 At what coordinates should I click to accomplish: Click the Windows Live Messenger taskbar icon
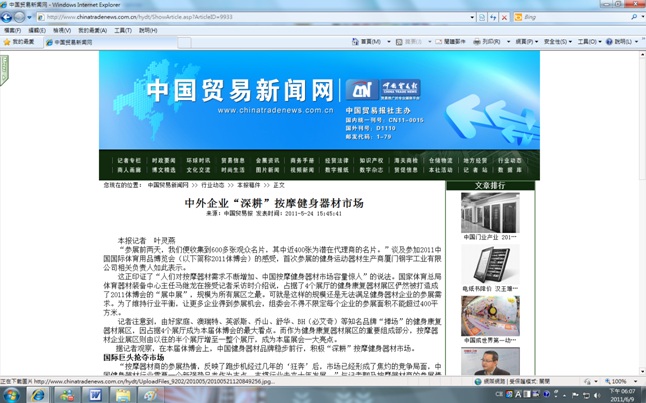pos(67,396)
